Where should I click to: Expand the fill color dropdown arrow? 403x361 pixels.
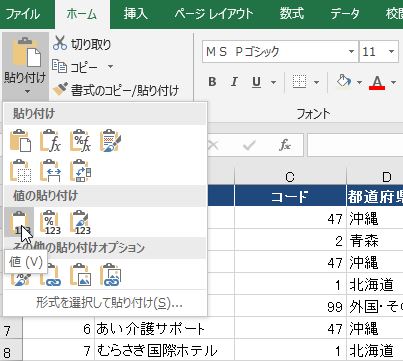pos(359,82)
